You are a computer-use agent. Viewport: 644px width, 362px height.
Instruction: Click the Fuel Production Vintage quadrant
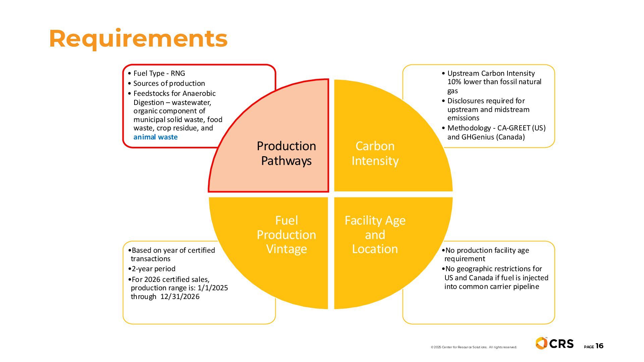tap(286, 235)
